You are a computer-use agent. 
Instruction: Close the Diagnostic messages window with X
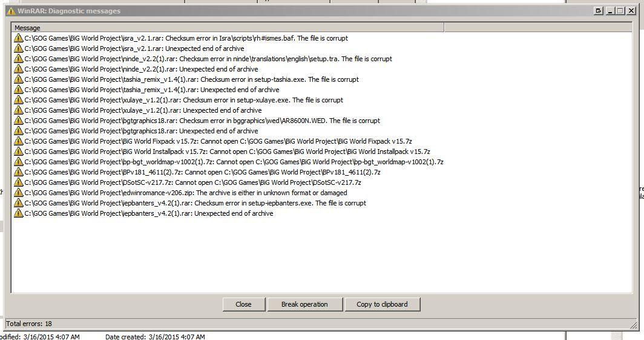(632, 11)
